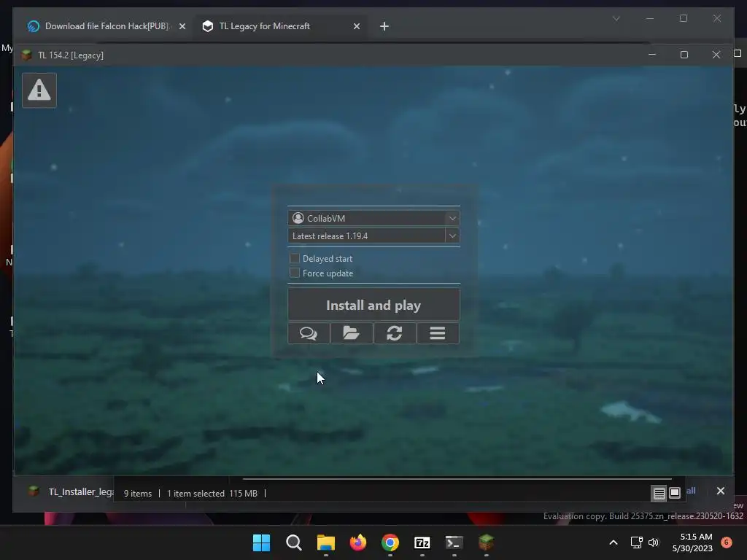Switch File Explorer to large icons view

(675, 494)
